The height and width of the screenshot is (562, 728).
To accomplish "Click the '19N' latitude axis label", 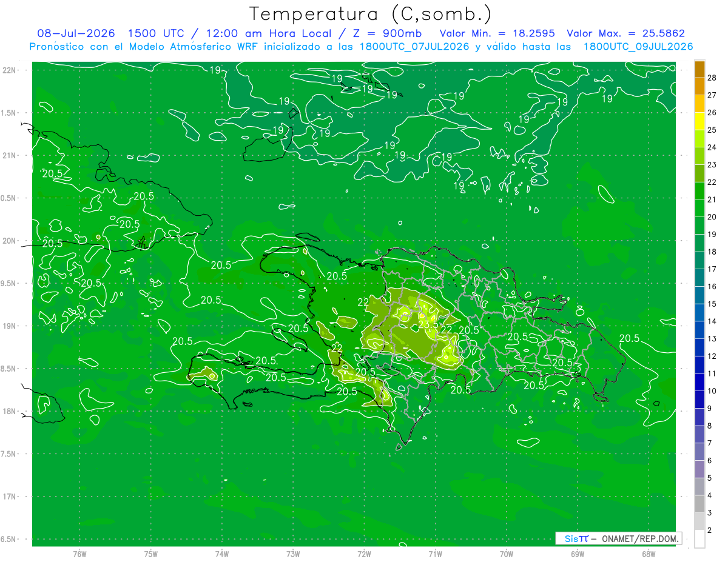I will [x=10, y=326].
